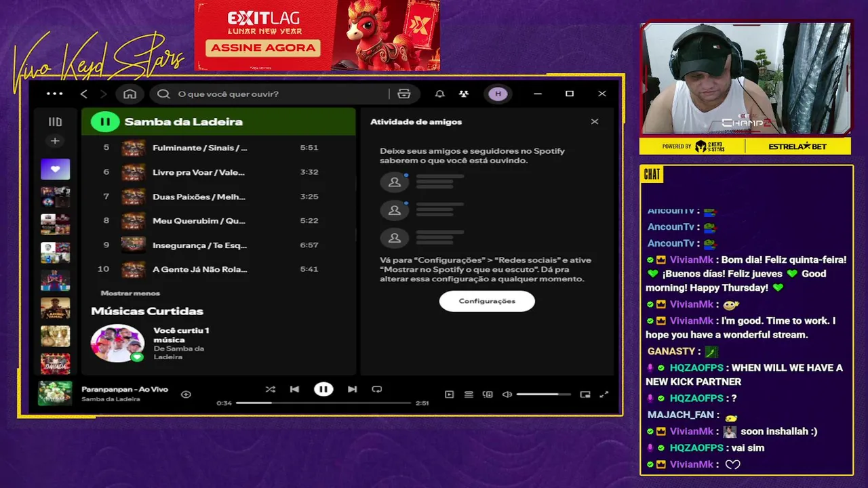868x488 pixels.
Task: Open song title 'Paranpanpan - Ao Vivo'
Action: 125,389
